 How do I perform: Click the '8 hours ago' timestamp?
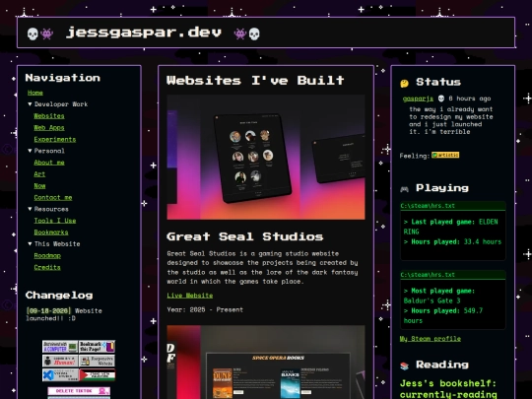tap(470, 99)
